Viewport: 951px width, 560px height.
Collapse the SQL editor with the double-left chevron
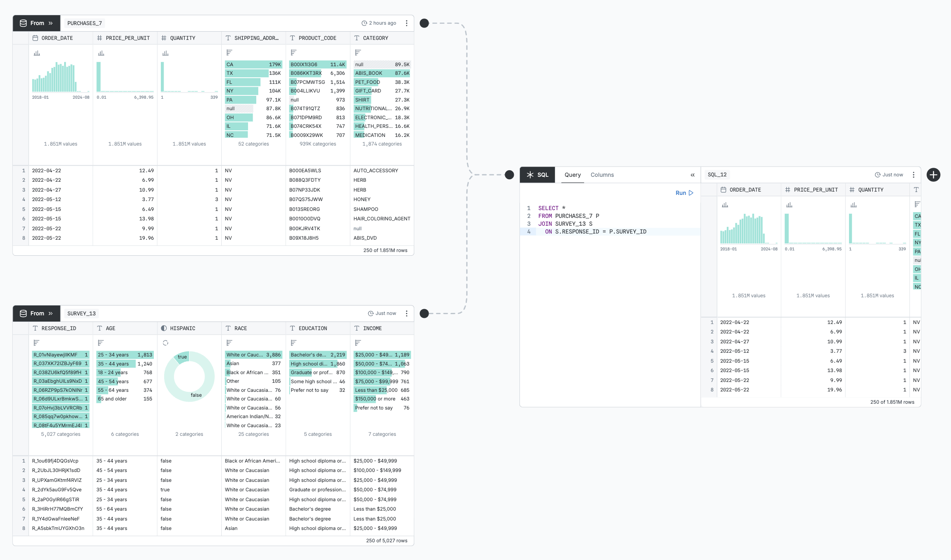[692, 174]
